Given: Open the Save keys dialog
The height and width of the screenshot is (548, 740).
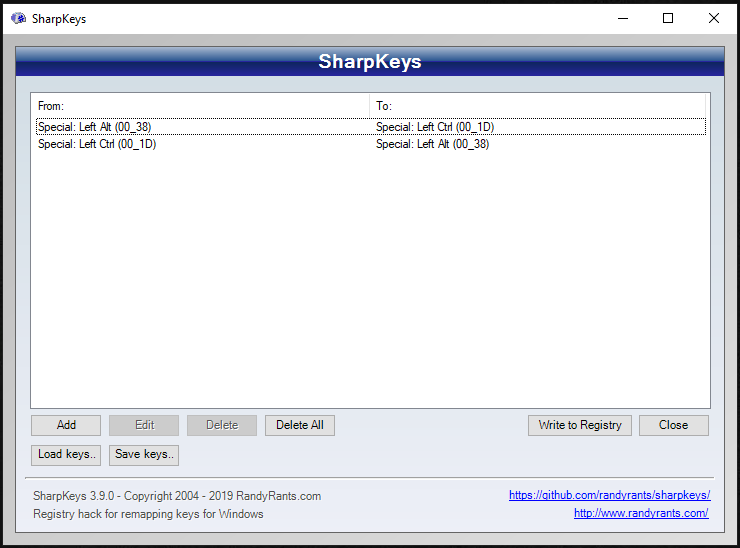Looking at the screenshot, I should pyautogui.click(x=144, y=455).
